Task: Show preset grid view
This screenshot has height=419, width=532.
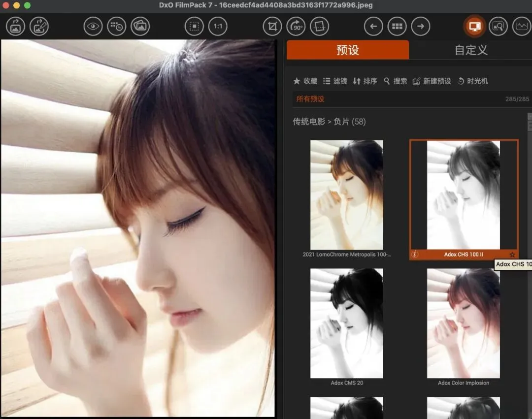Action: click(x=397, y=26)
